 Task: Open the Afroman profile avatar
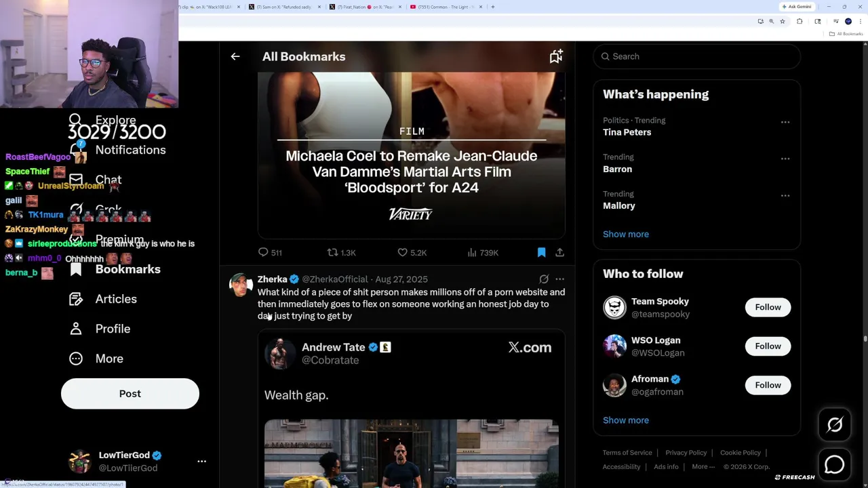(614, 385)
